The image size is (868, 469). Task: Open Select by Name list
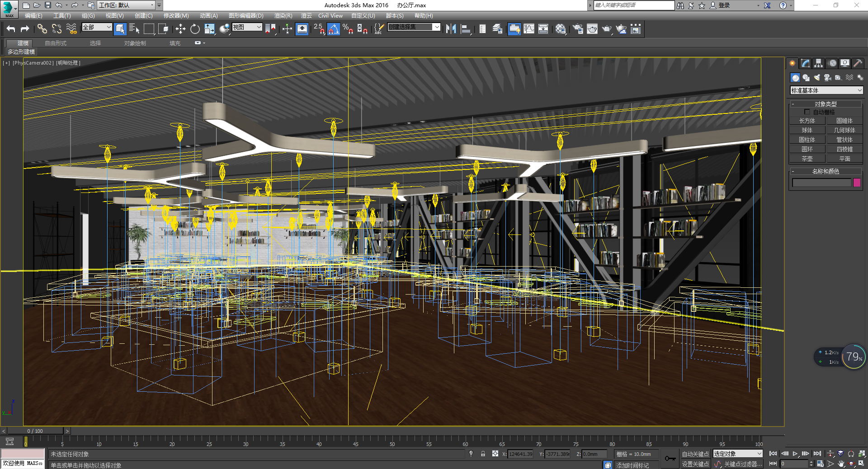pyautogui.click(x=134, y=29)
